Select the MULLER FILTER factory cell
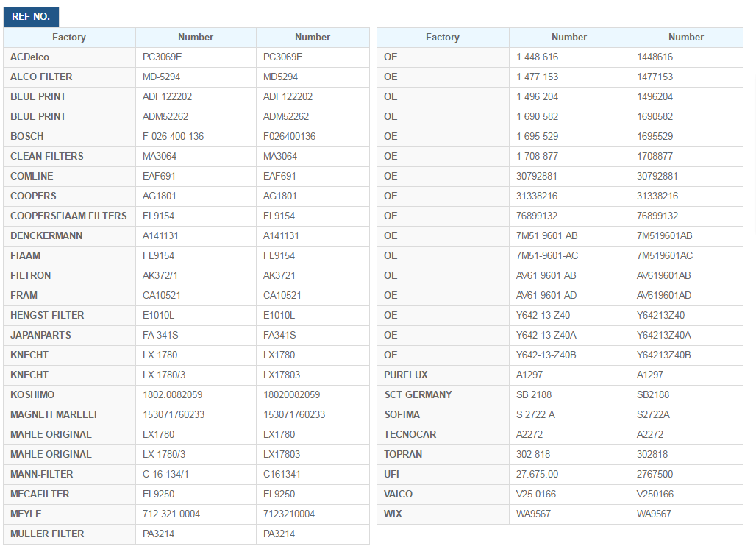This screenshot has width=756, height=549. pos(69,534)
